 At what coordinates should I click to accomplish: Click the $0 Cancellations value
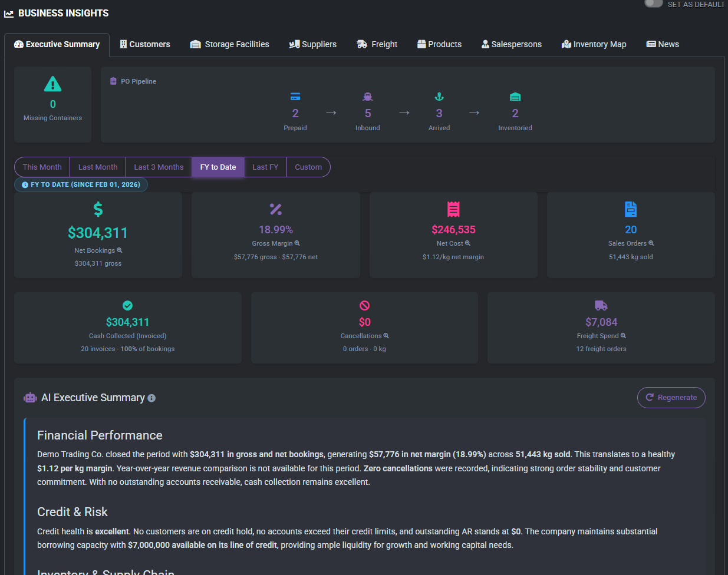(x=364, y=322)
